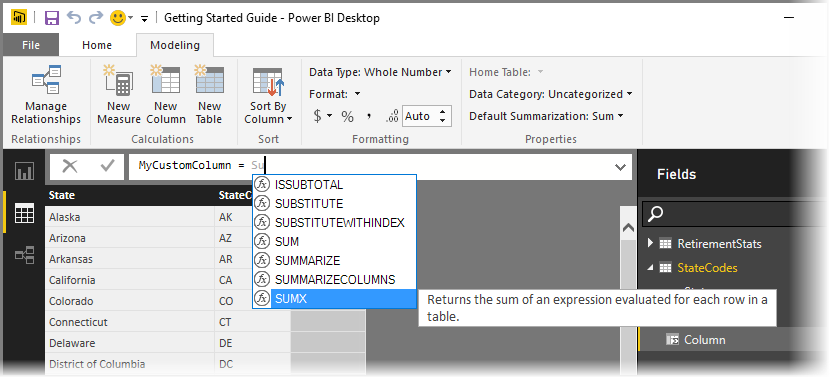Open the File menu

31,45
